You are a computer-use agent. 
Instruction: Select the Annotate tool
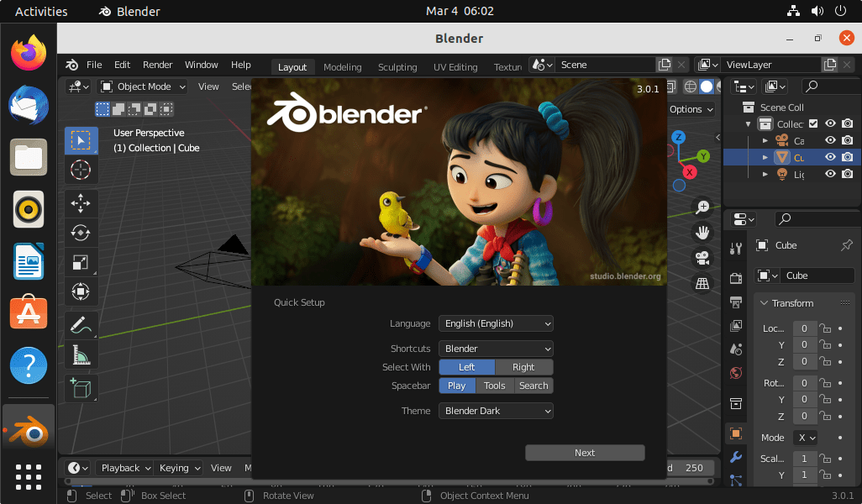[x=81, y=324]
